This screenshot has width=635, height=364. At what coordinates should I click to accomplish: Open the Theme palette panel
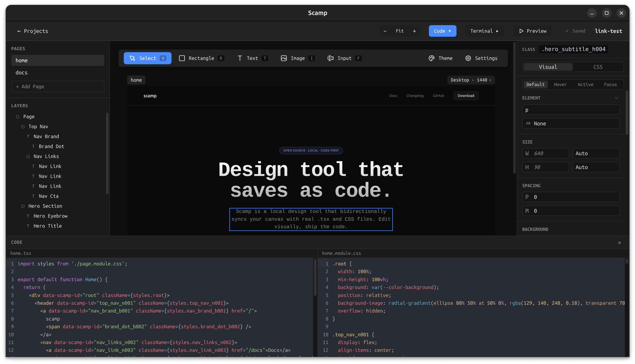(x=441, y=58)
